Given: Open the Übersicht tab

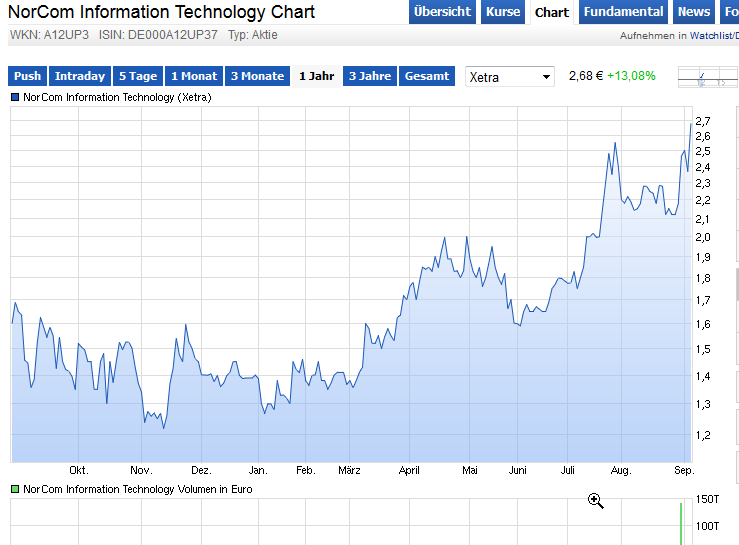Looking at the screenshot, I should (x=442, y=12).
